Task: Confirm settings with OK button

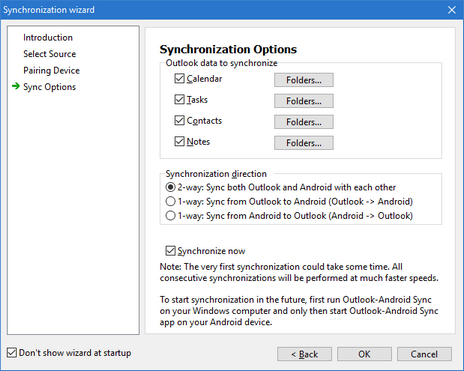Action: (x=364, y=354)
